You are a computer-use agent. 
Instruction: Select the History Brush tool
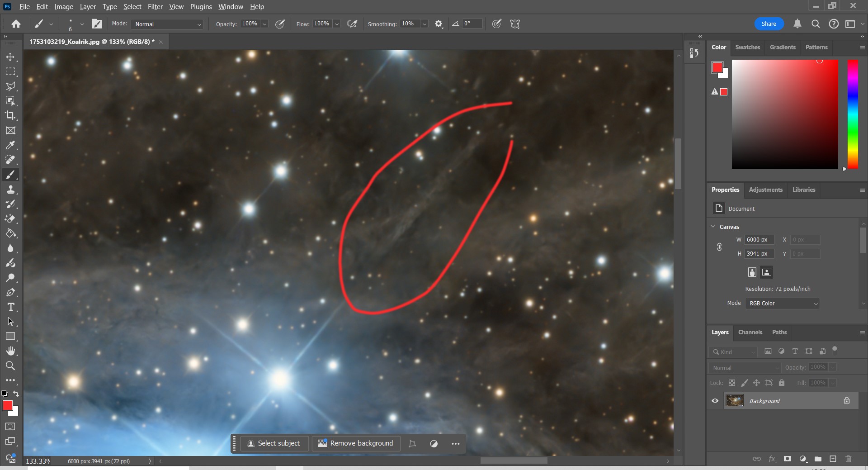[10, 204]
